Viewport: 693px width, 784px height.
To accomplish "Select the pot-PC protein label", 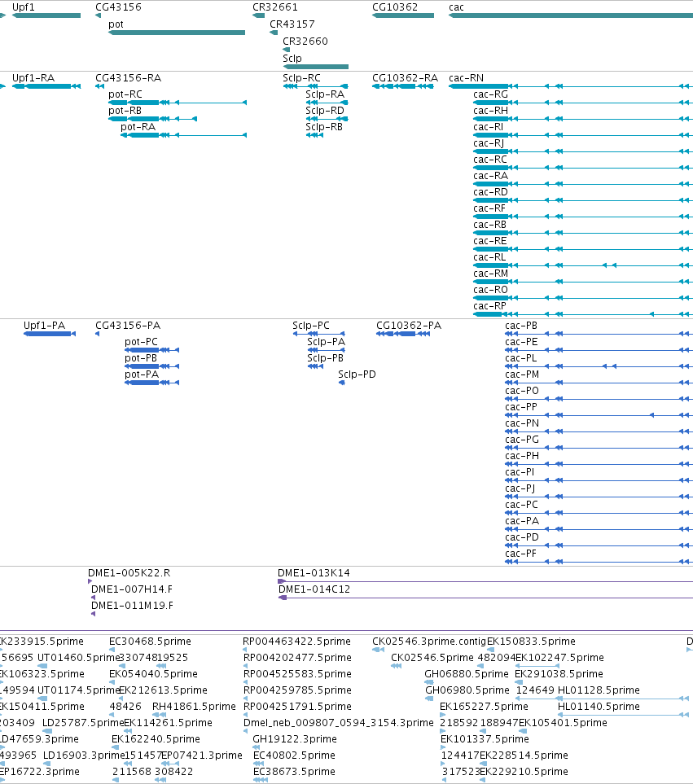I will [142, 341].
